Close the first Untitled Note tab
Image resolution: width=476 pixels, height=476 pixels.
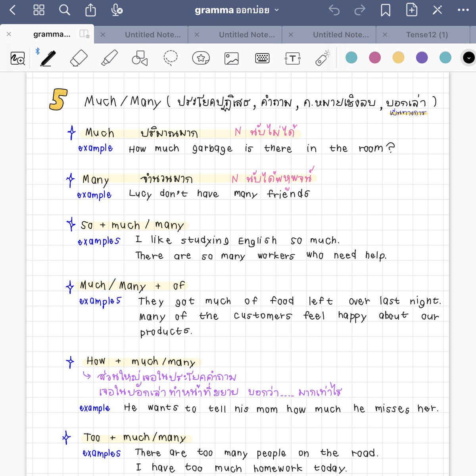pos(103,35)
